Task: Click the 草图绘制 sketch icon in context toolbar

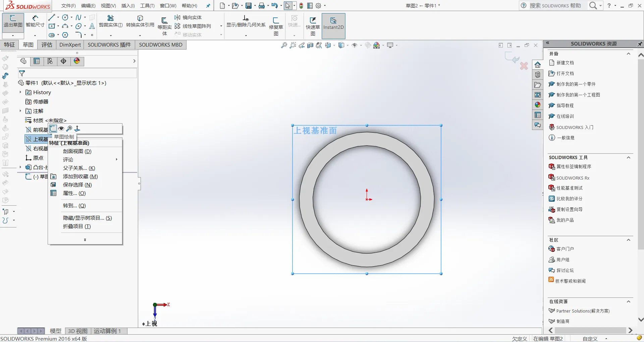Action: tap(53, 129)
